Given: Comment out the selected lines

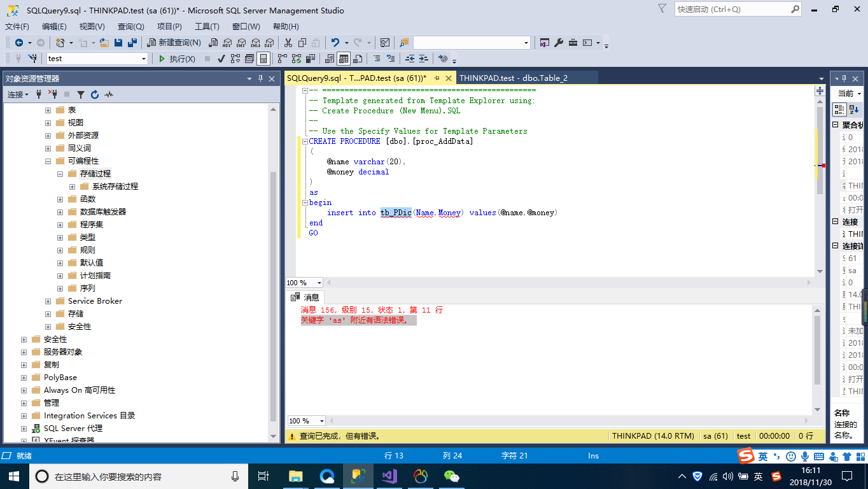Looking at the screenshot, I should pyautogui.click(x=377, y=59).
